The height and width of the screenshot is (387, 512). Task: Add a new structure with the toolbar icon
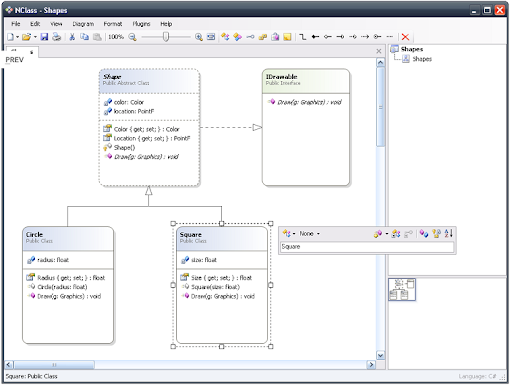point(238,37)
